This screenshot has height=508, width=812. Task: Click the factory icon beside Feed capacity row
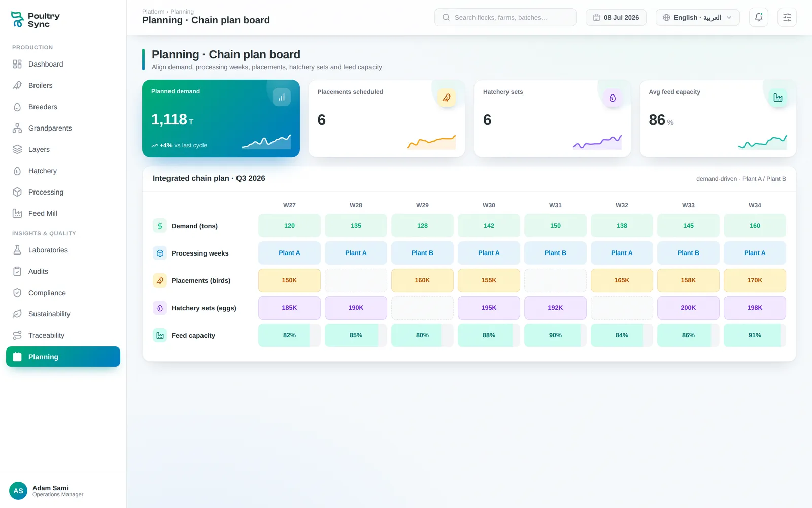point(160,335)
